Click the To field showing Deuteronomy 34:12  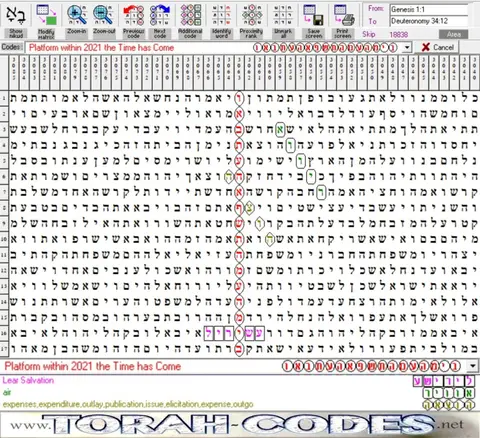[x=429, y=21]
